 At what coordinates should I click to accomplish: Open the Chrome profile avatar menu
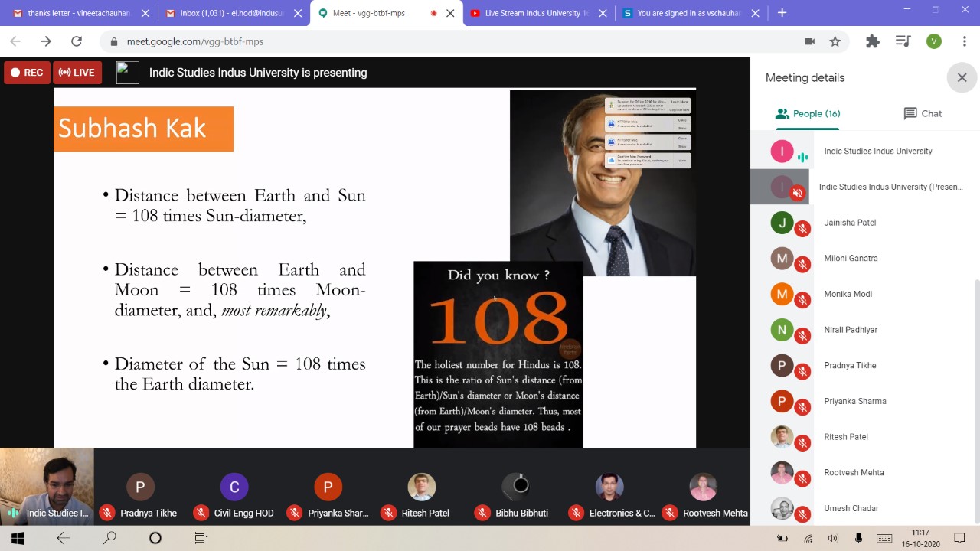pyautogui.click(x=933, y=41)
